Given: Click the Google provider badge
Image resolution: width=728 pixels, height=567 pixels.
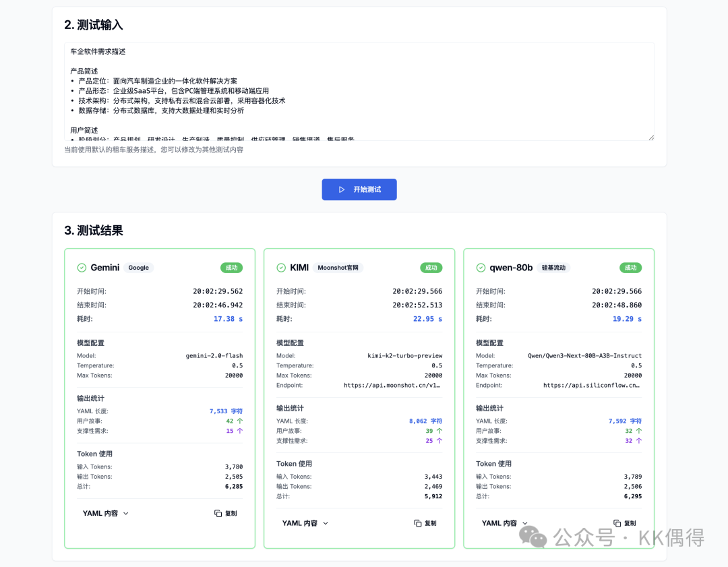Looking at the screenshot, I should point(138,268).
